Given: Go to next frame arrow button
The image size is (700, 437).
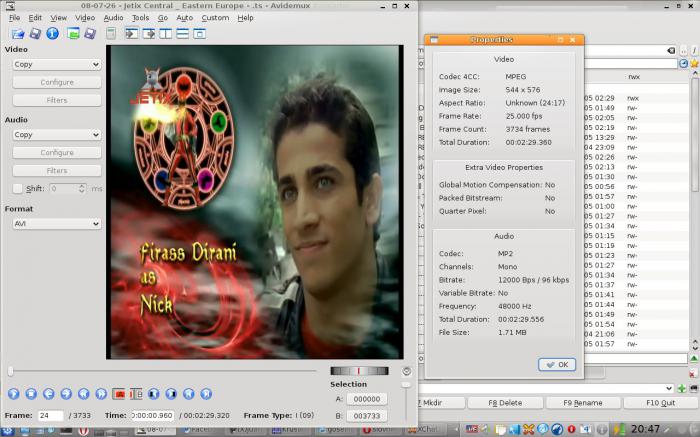Looking at the screenshot, I should [x=66, y=394].
